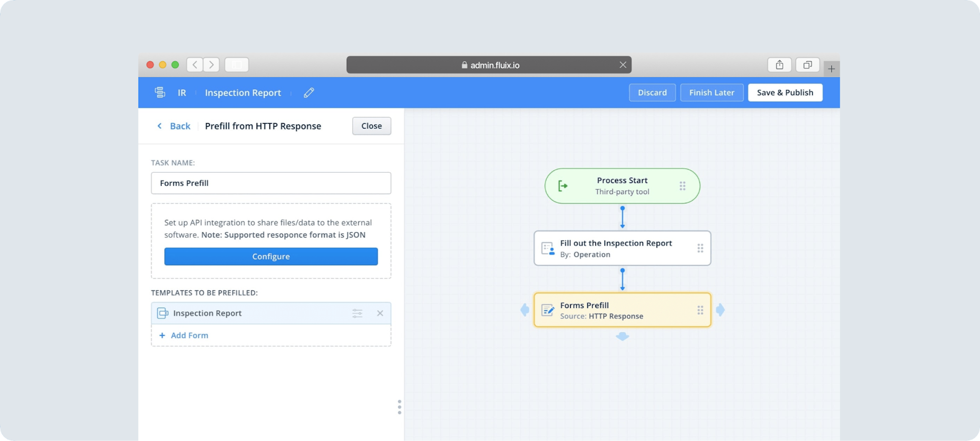The width and height of the screenshot is (980, 441).
Task: Click the Finish Later button
Action: tap(711, 92)
